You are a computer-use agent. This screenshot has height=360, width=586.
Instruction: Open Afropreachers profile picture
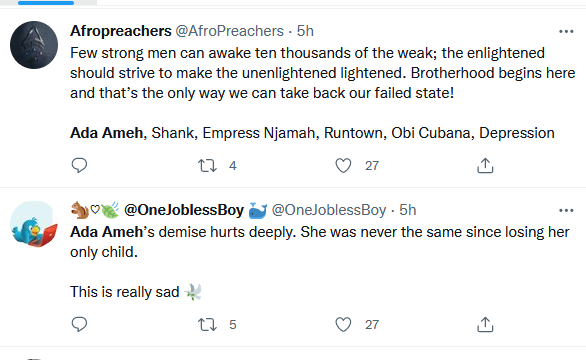pyautogui.click(x=34, y=45)
